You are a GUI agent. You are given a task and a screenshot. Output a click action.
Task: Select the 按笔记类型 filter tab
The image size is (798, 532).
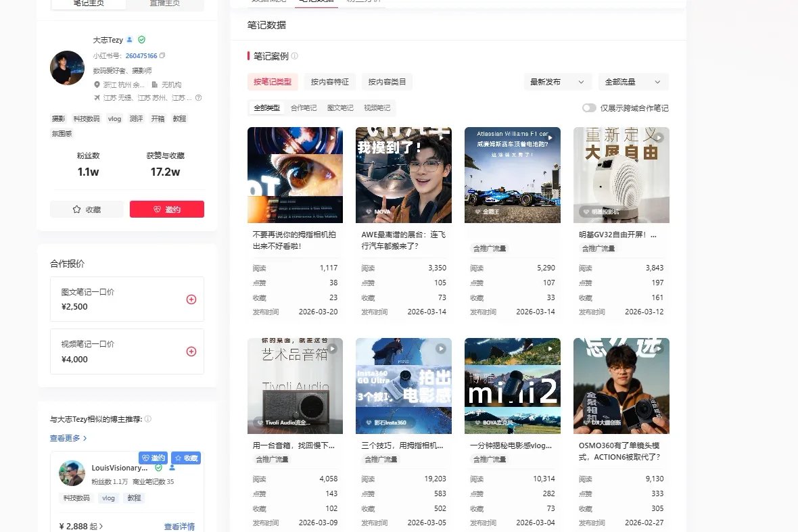[x=273, y=82]
